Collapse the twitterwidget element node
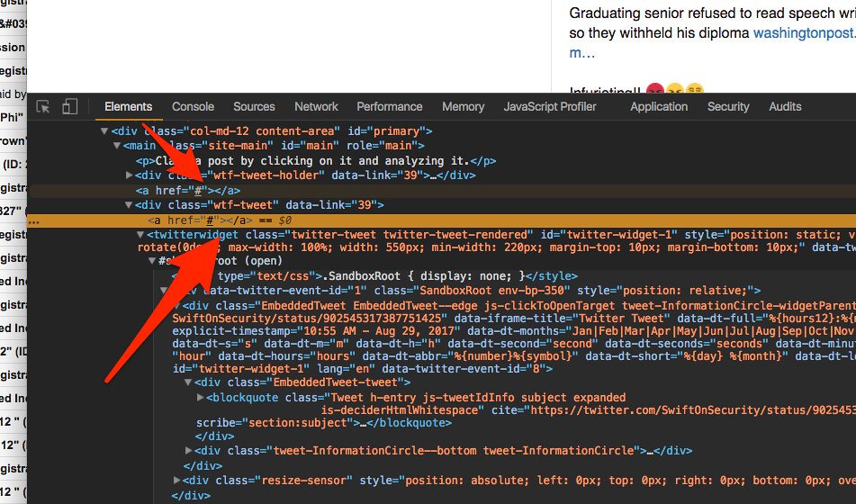The width and height of the screenshot is (856, 504). click(140, 235)
